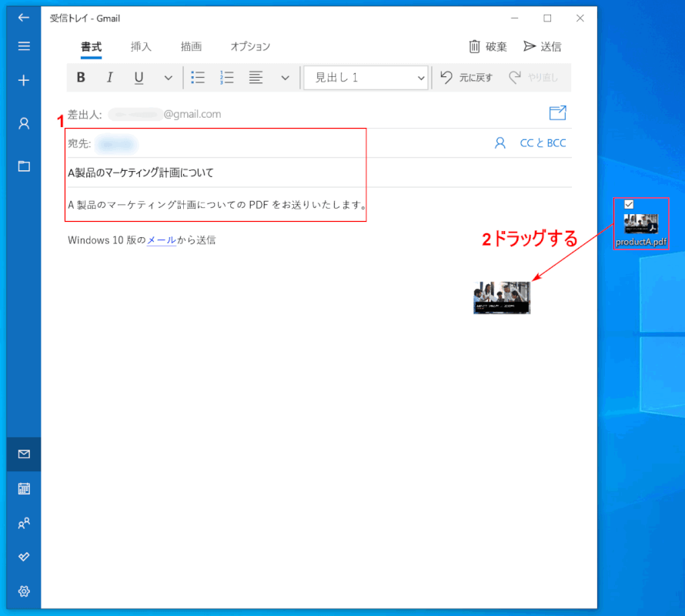685x616 pixels.
Task: Switch to the オプション tab
Action: pyautogui.click(x=250, y=46)
